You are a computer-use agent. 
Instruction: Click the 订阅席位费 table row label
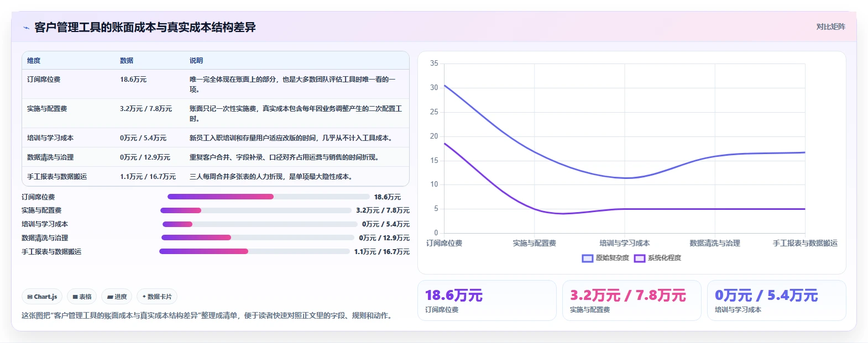(x=44, y=80)
